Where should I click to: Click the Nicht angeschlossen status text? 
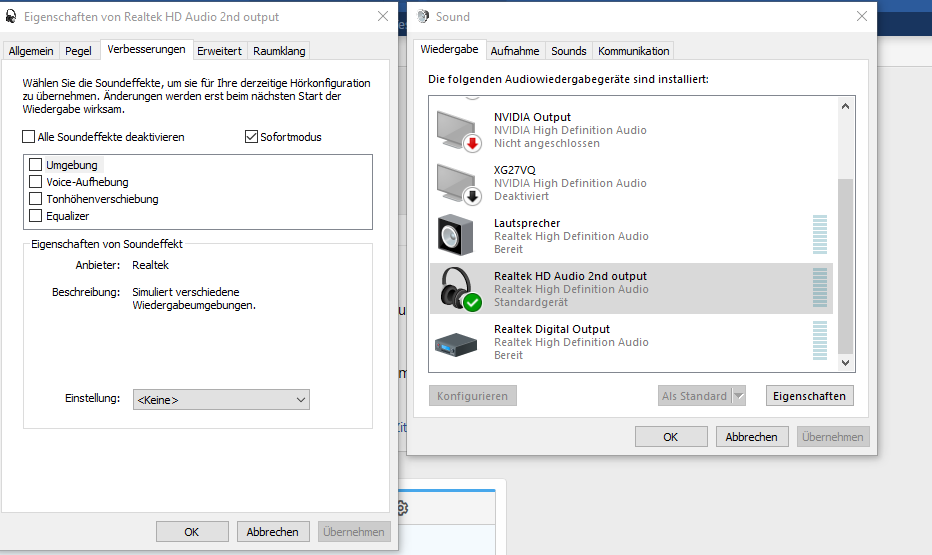click(x=547, y=143)
